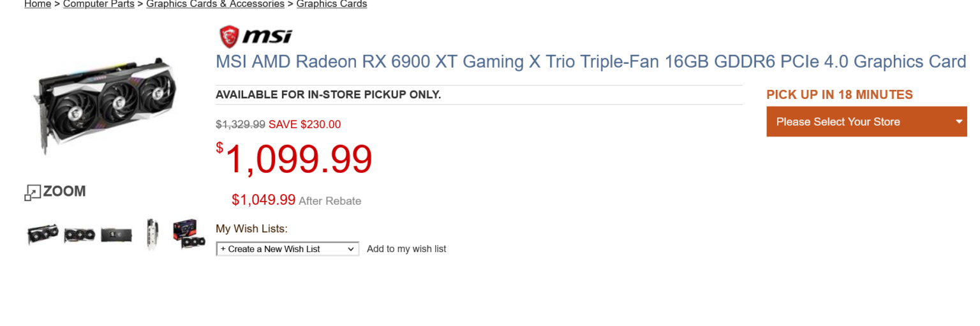Show the side profile thumbnail

(152, 235)
